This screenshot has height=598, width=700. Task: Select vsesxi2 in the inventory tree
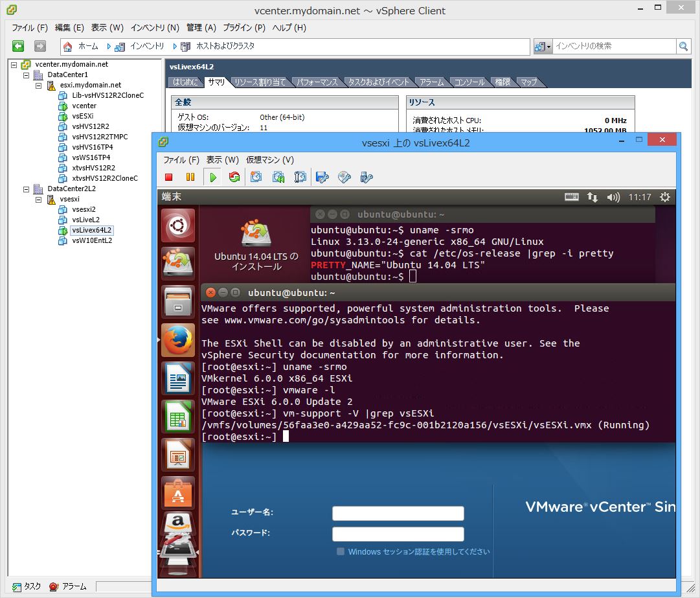pos(84,209)
